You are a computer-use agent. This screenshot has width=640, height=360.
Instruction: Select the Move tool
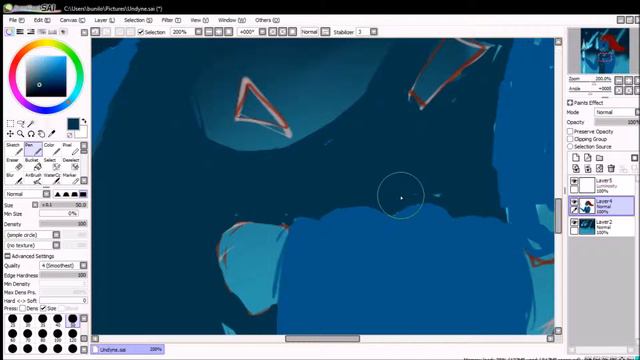(10, 134)
